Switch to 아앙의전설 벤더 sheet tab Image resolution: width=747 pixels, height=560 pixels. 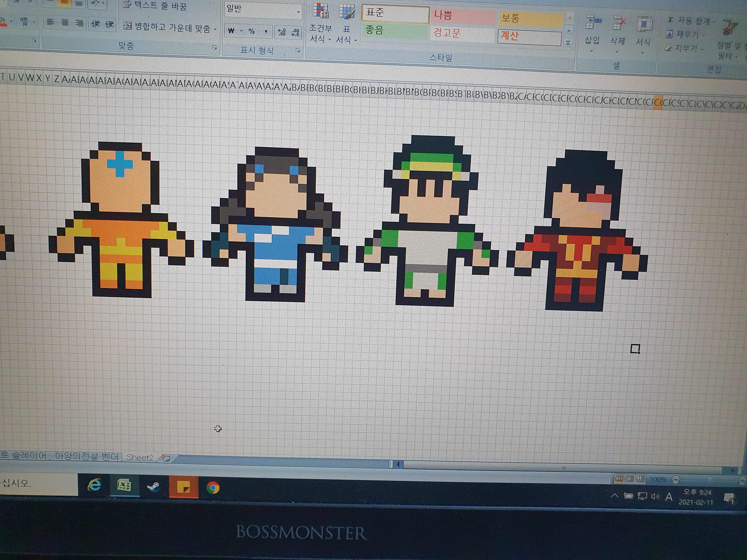[x=87, y=456]
